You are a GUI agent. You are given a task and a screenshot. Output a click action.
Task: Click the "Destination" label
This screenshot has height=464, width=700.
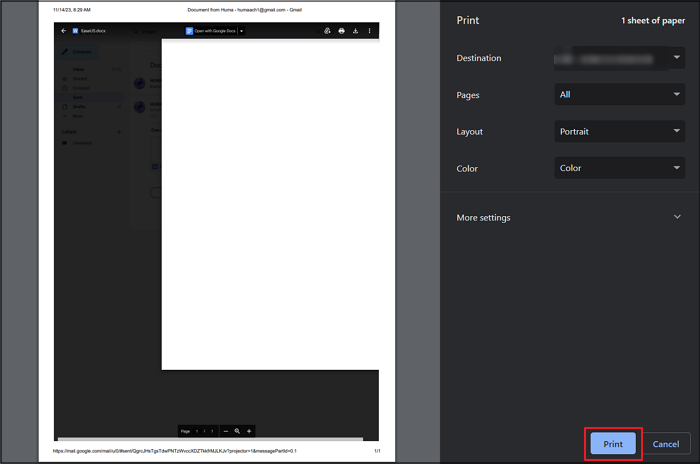(x=479, y=58)
